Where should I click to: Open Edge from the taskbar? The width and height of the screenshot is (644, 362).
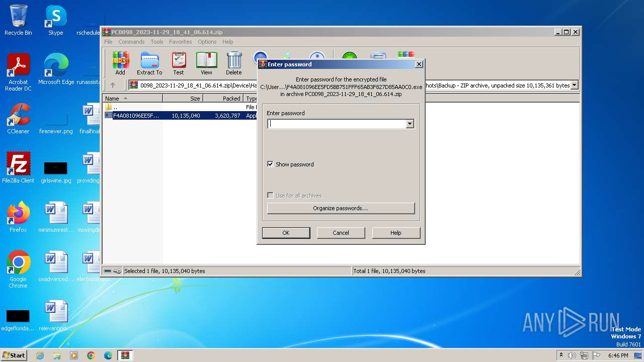[x=108, y=355]
